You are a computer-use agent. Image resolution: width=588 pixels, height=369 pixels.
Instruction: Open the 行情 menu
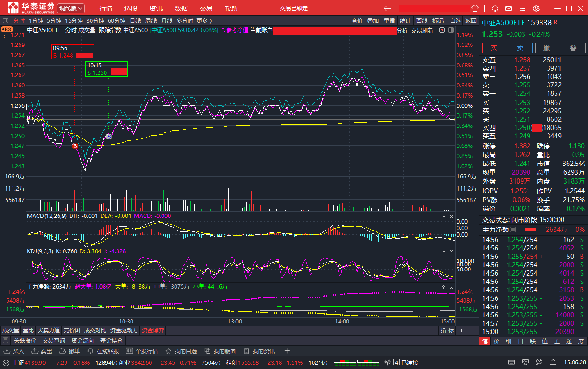(x=106, y=8)
